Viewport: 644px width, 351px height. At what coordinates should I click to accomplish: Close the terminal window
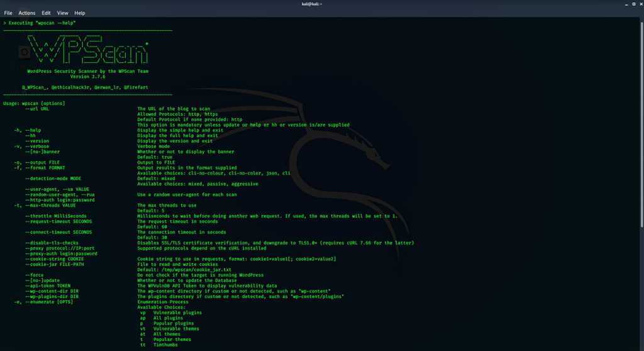(641, 4)
